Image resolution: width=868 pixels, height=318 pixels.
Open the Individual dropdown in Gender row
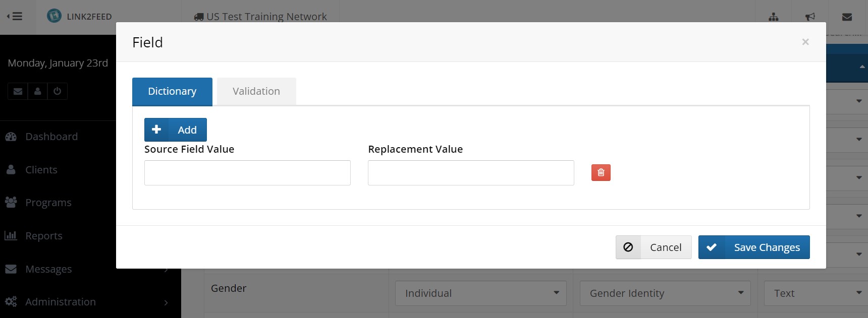pos(480,293)
